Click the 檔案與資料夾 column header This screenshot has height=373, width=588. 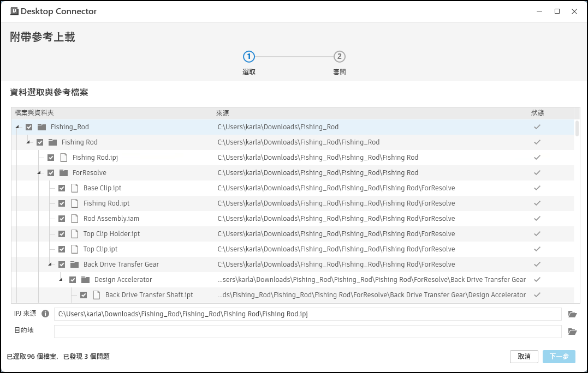34,113
